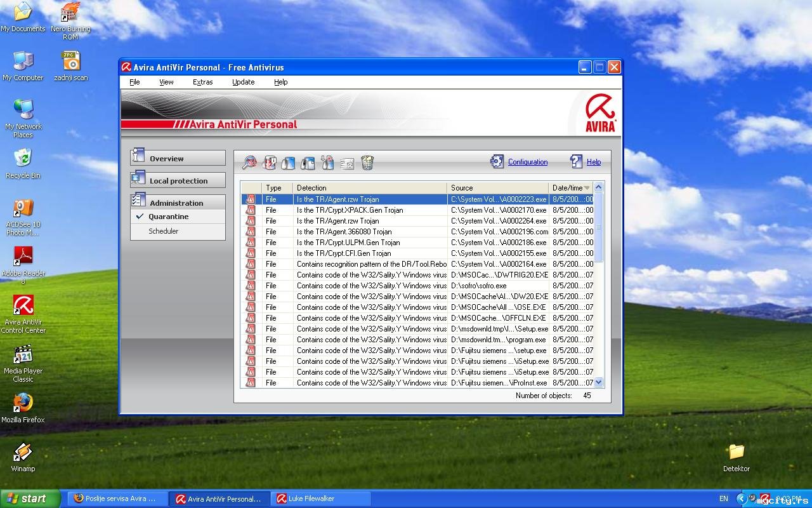Sort quarantine list by Source column header

tap(498, 188)
